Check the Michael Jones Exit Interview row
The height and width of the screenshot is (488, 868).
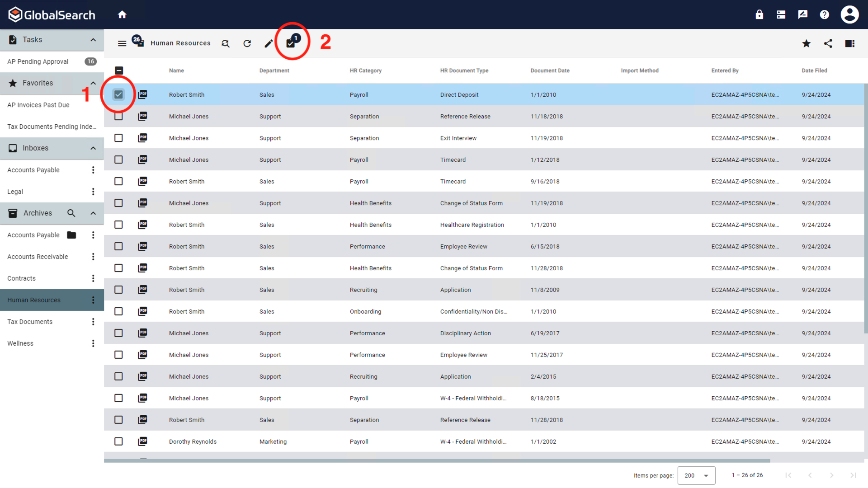pyautogui.click(x=118, y=138)
